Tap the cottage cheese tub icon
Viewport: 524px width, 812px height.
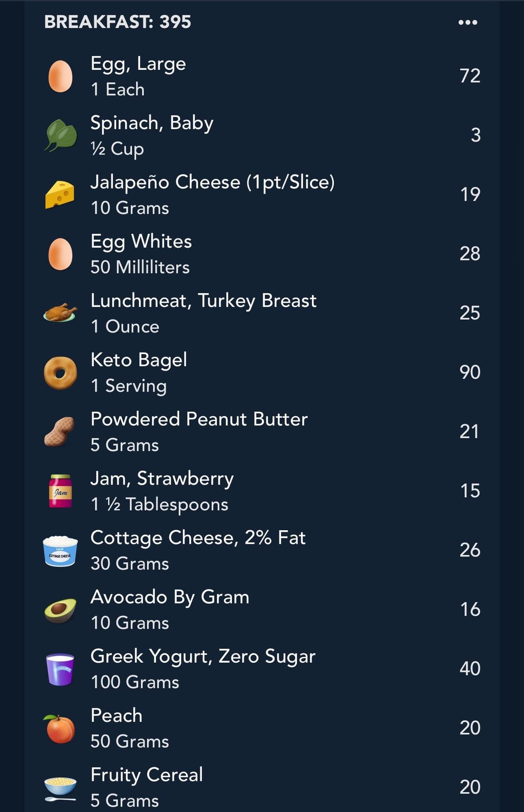(x=60, y=551)
